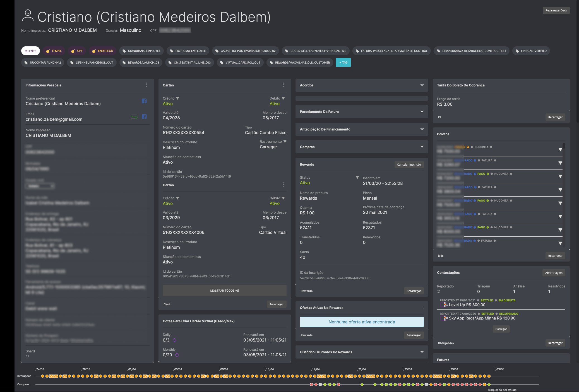Click the 'Bloqueado por fraude' timeline marker
Screen dimensions: 579x392
click(502, 390)
